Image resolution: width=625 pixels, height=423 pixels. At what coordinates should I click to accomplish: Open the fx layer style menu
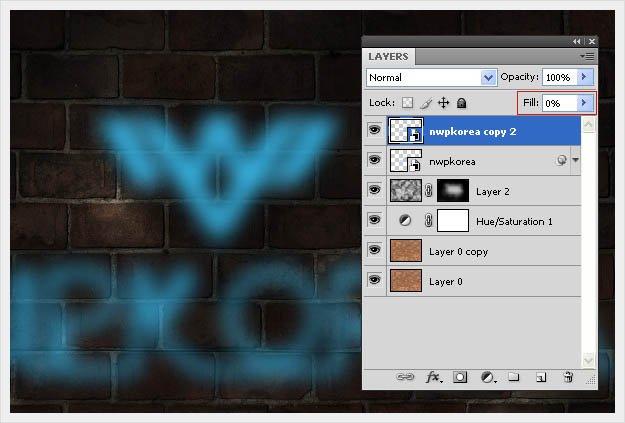tap(434, 377)
